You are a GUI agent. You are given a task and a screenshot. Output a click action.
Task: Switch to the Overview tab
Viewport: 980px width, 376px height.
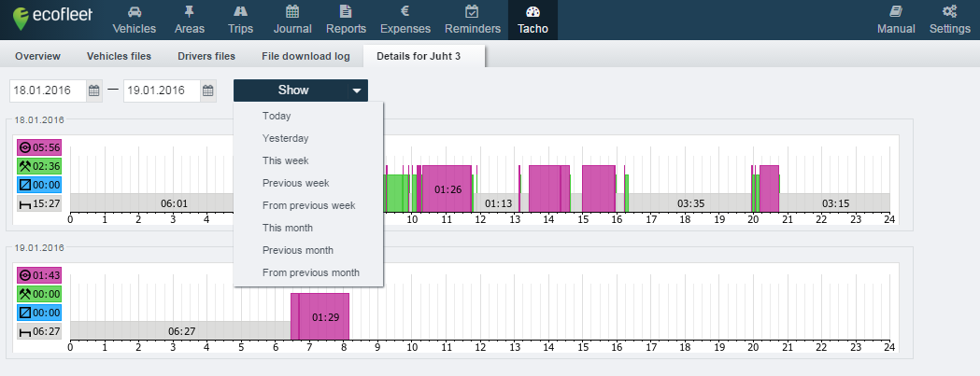[x=37, y=56]
